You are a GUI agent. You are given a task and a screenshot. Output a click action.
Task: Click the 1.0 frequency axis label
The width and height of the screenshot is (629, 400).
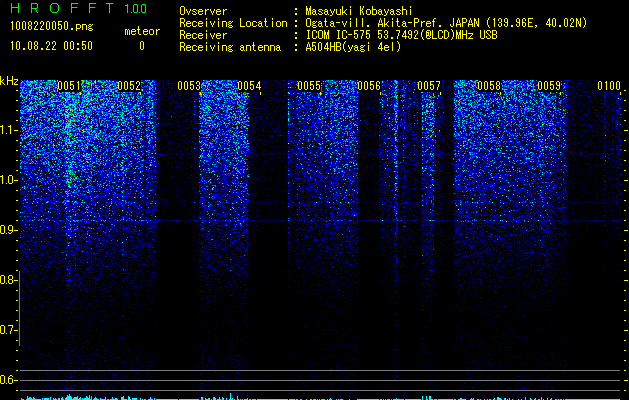(x=9, y=180)
